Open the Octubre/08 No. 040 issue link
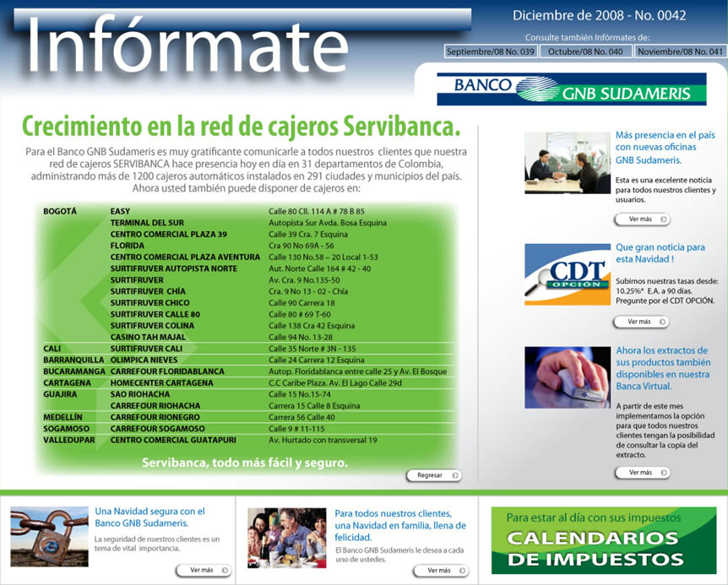This screenshot has width=728, height=585. click(x=585, y=51)
